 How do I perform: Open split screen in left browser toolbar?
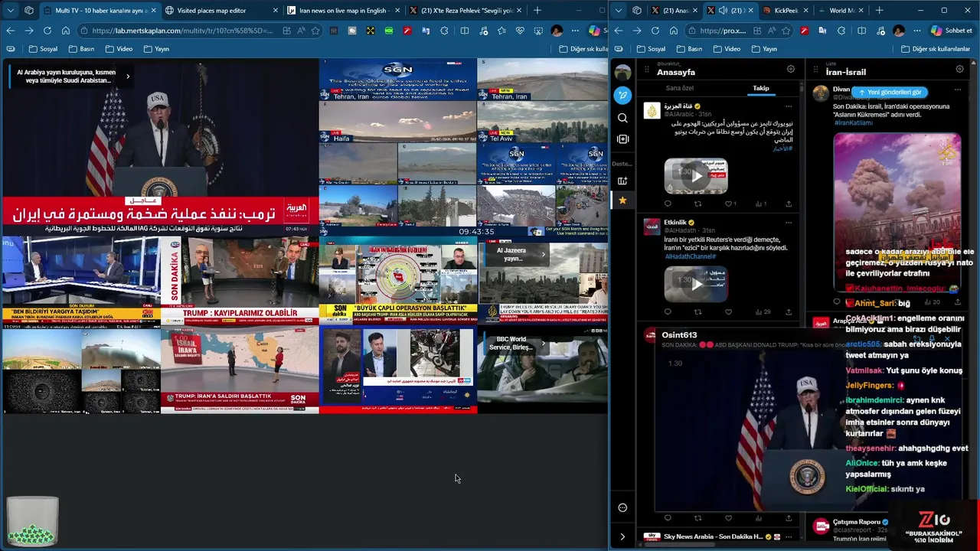tap(464, 31)
